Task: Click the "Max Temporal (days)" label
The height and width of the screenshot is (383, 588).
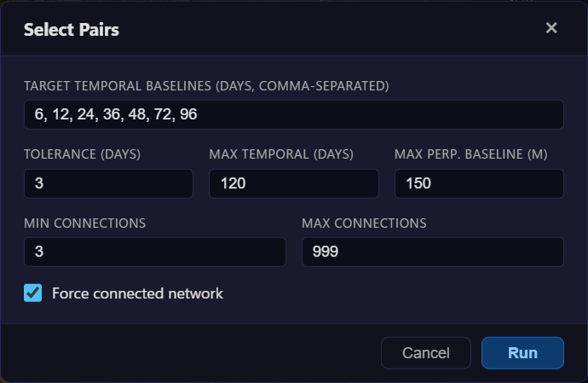Action: point(281,154)
